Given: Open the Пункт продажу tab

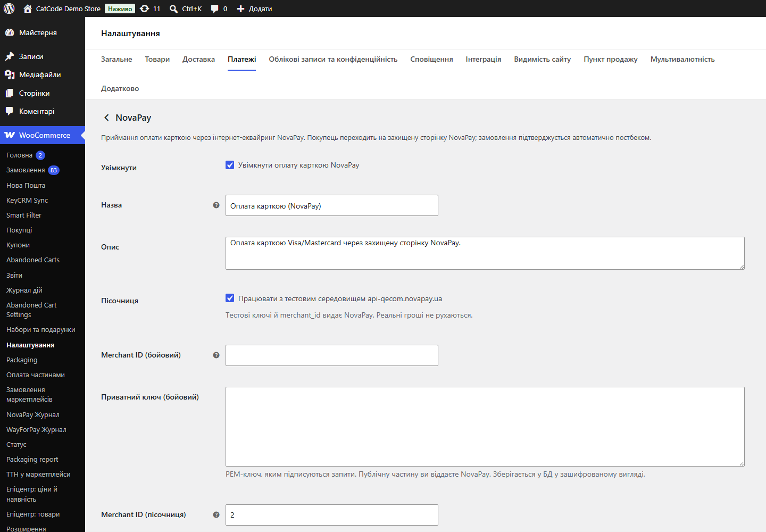Looking at the screenshot, I should 611,59.
